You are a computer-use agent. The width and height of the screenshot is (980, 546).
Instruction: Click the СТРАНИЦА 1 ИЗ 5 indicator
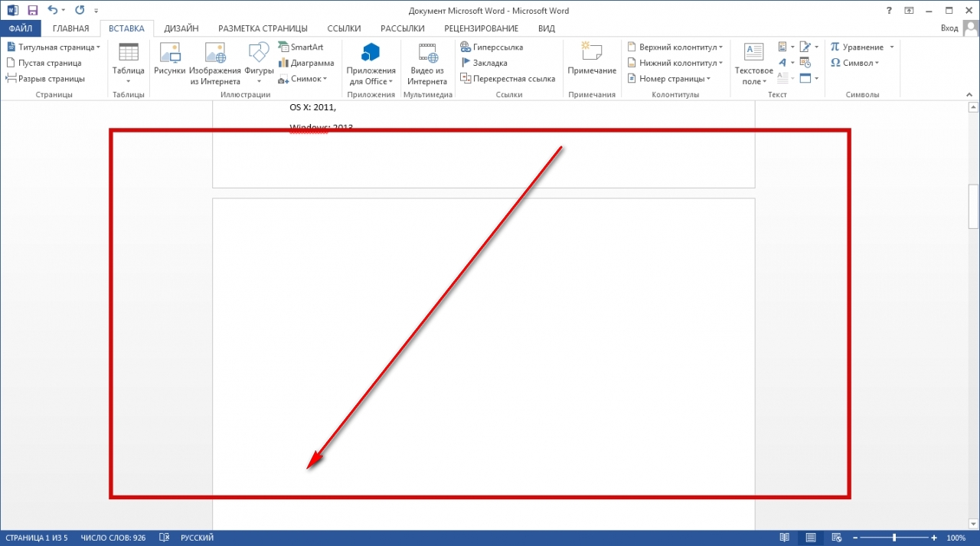36,538
